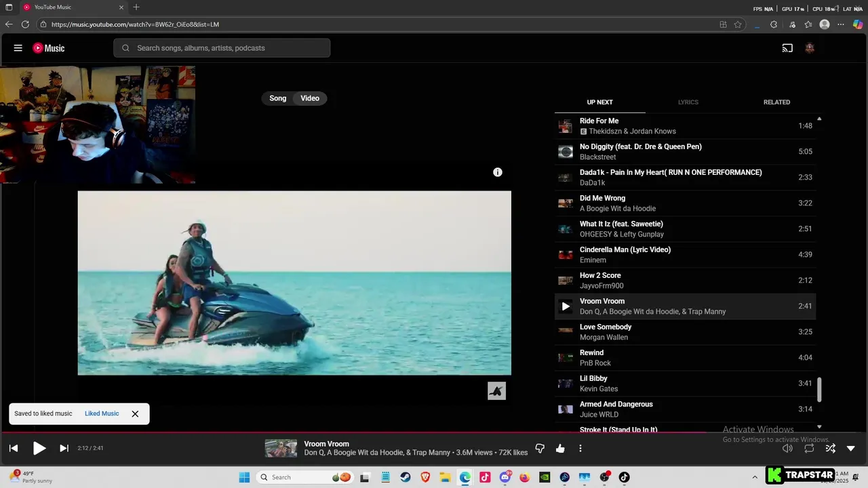This screenshot has width=868, height=488.
Task: Play Did Me Wrong by A Boogie
Action: [x=685, y=203]
